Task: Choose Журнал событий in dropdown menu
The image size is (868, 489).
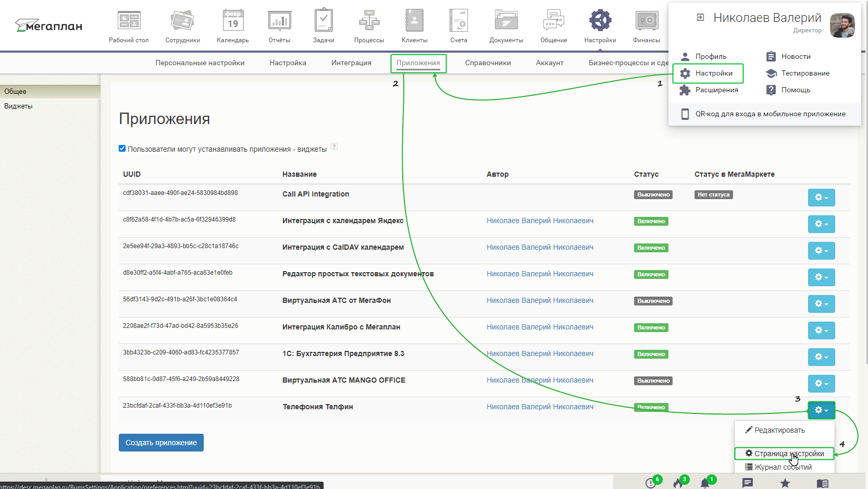Action: 784,467
